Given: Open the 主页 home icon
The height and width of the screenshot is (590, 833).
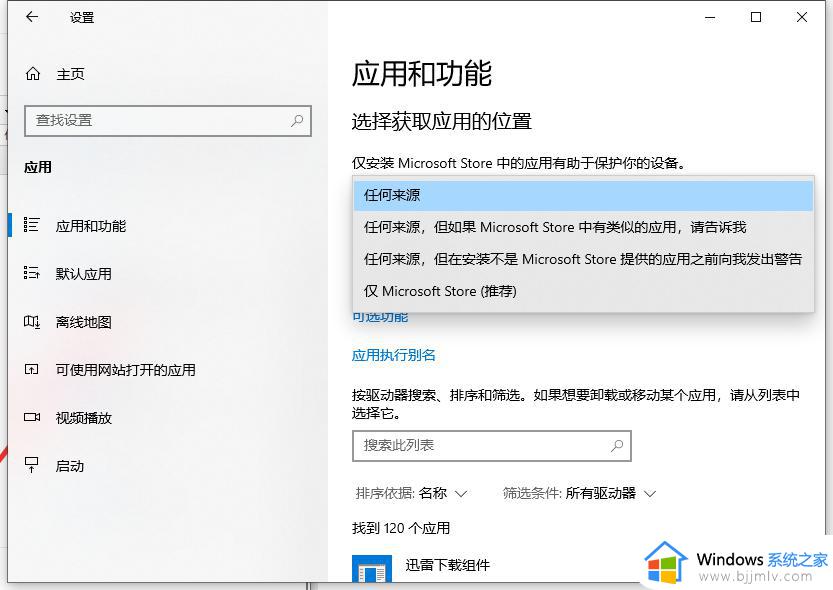Looking at the screenshot, I should (x=33, y=74).
